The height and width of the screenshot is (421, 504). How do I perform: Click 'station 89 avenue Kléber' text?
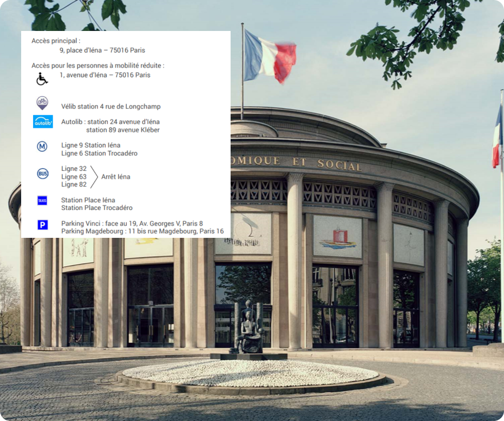(x=123, y=130)
